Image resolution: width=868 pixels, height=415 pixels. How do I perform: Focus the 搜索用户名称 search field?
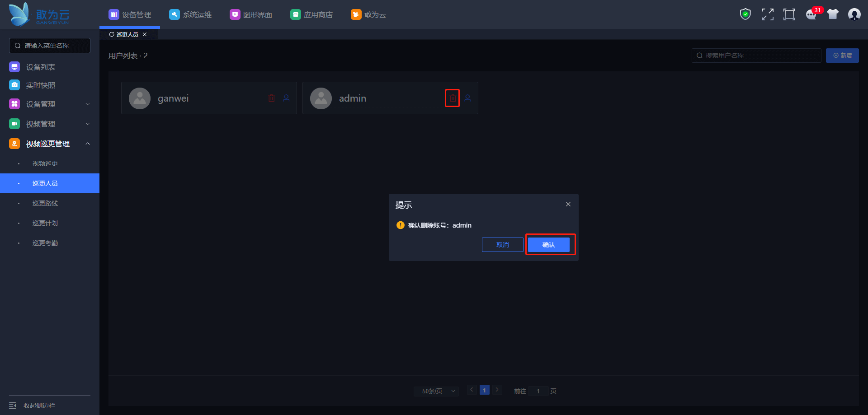coord(756,56)
